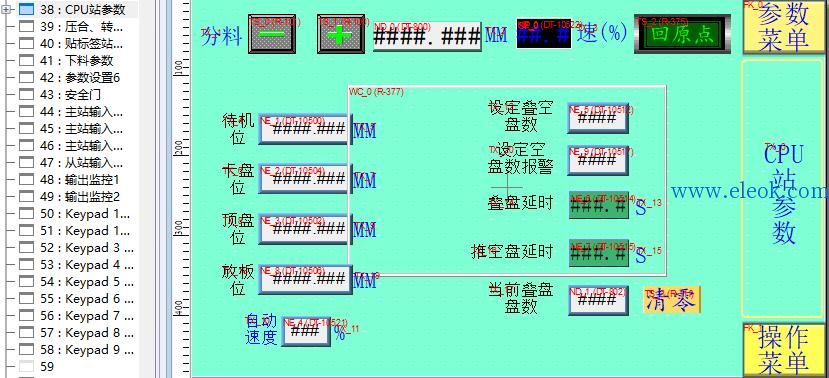Open screen 53 Keypad 4
Image resolution: width=829 pixels, height=378 pixels.
(x=87, y=264)
